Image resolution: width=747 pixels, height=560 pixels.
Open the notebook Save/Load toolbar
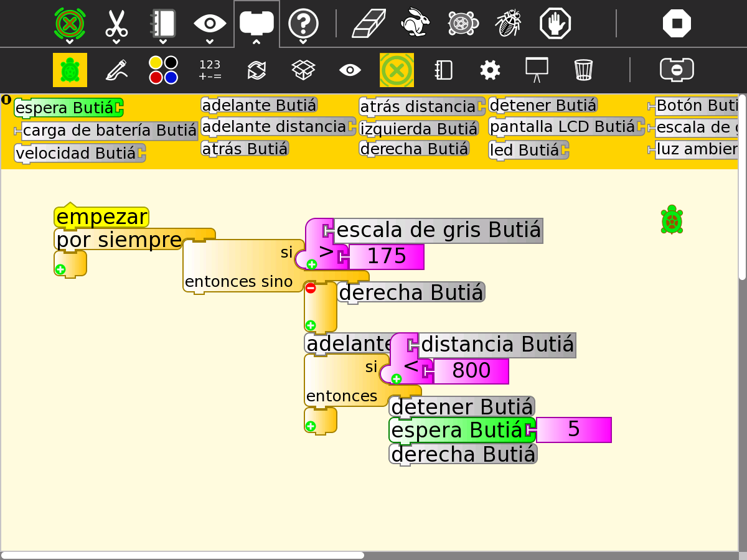(x=162, y=23)
